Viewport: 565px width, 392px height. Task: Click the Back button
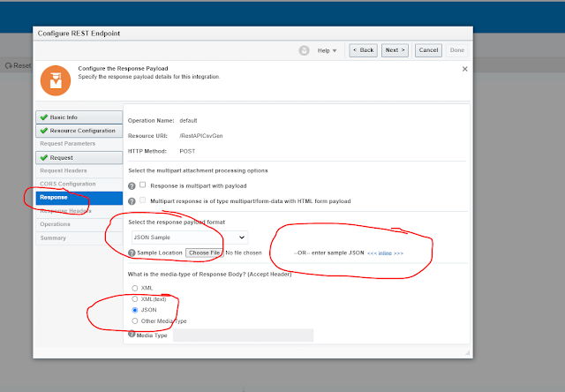point(363,50)
